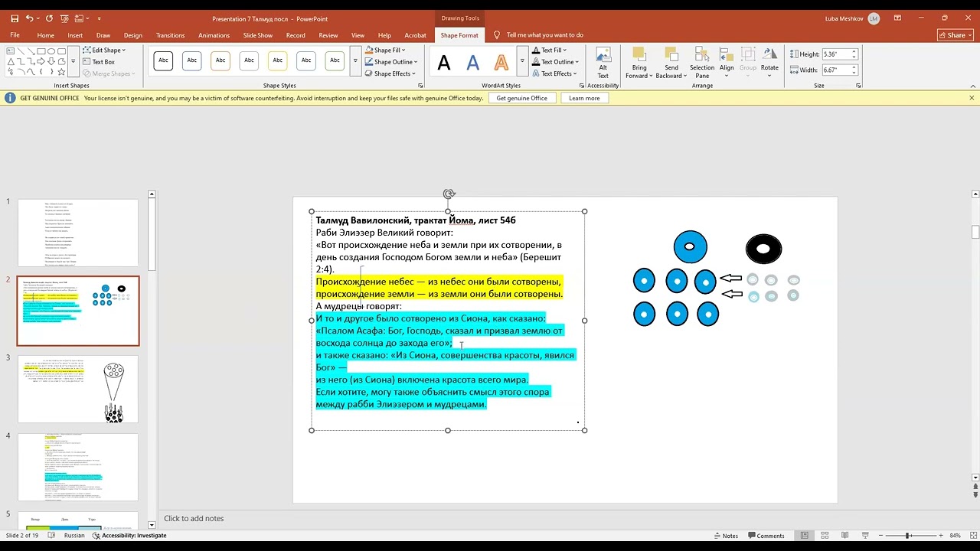Open Text Outline dropdown
The width and height of the screenshot is (980, 551).
point(554,62)
